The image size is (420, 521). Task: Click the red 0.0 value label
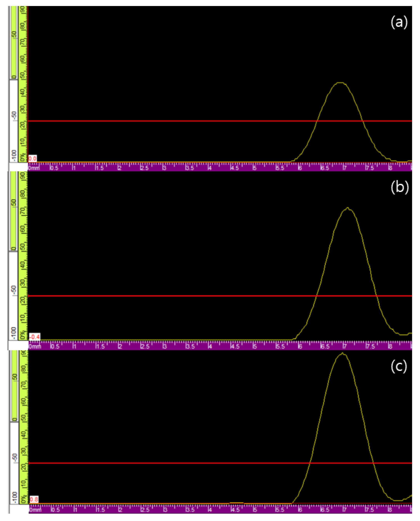32,159
